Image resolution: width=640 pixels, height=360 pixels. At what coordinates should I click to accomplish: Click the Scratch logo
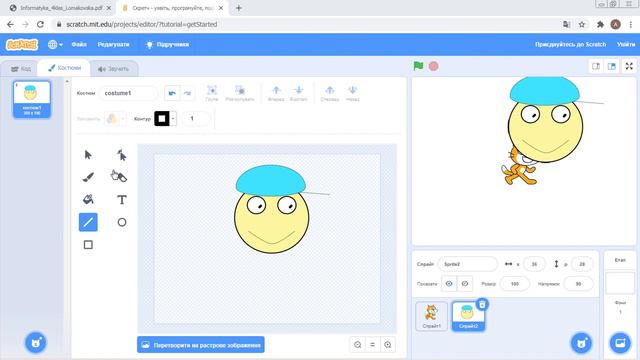22,44
